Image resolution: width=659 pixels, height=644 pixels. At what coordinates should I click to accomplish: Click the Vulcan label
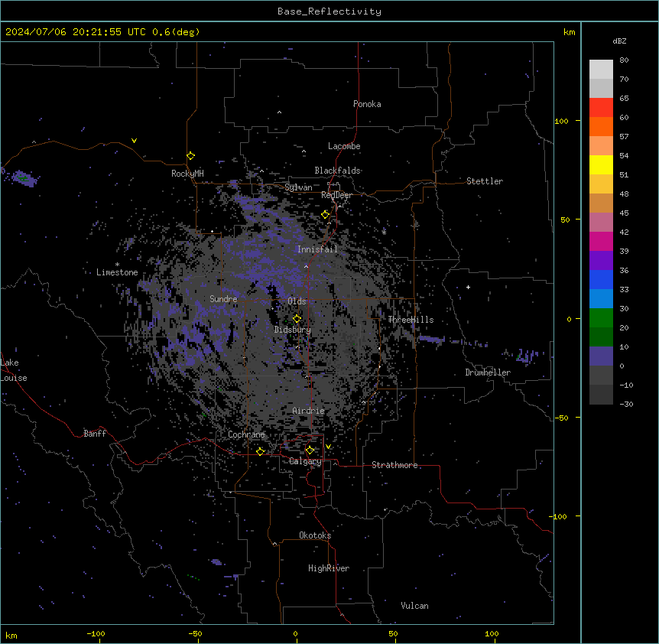point(415,606)
